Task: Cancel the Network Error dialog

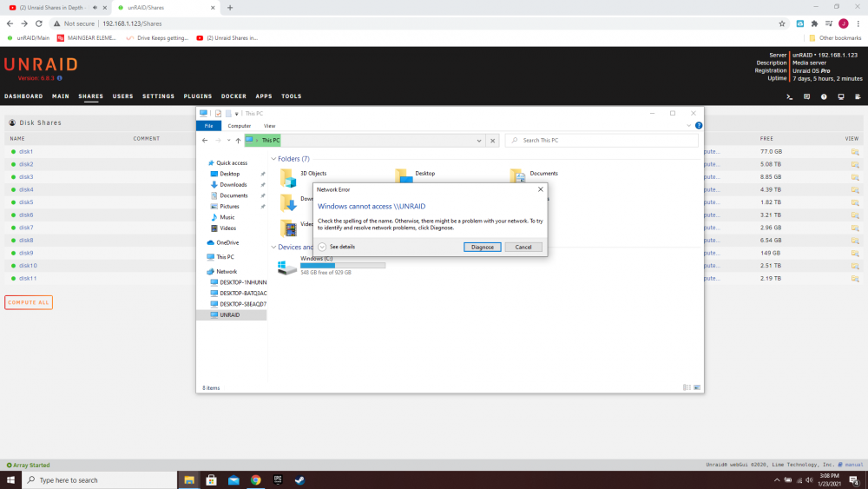Action: (523, 247)
